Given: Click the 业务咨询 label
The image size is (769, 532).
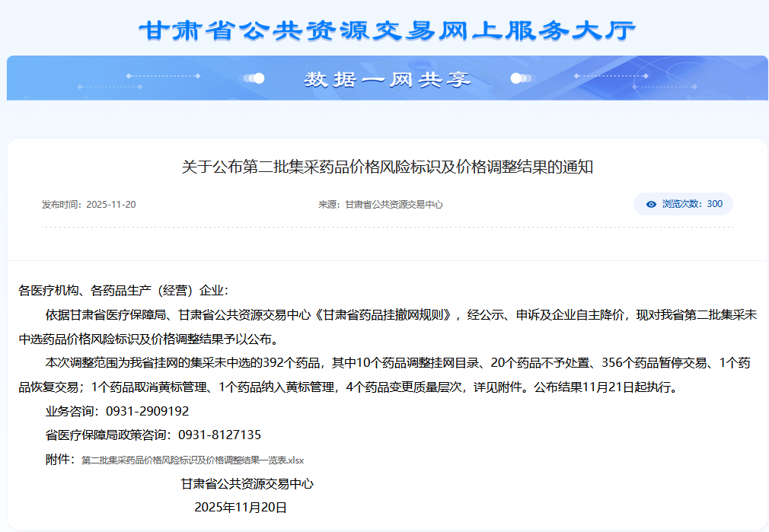Looking at the screenshot, I should [x=72, y=411].
